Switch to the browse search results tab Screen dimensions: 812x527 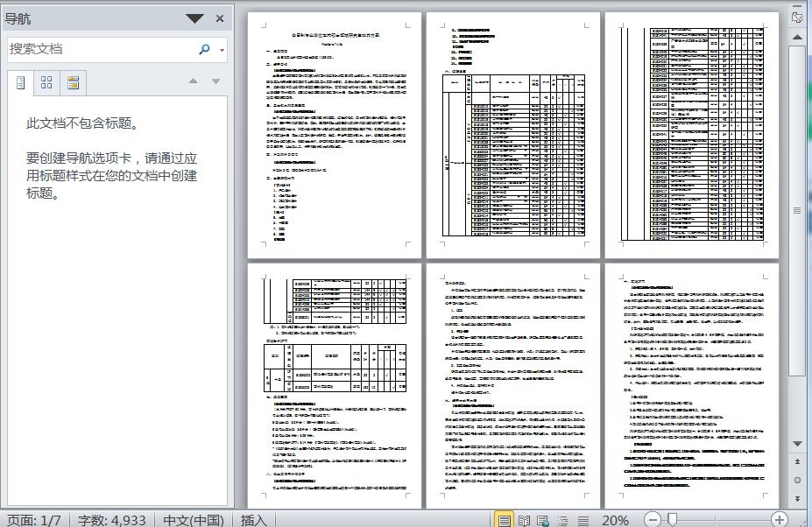[x=73, y=83]
